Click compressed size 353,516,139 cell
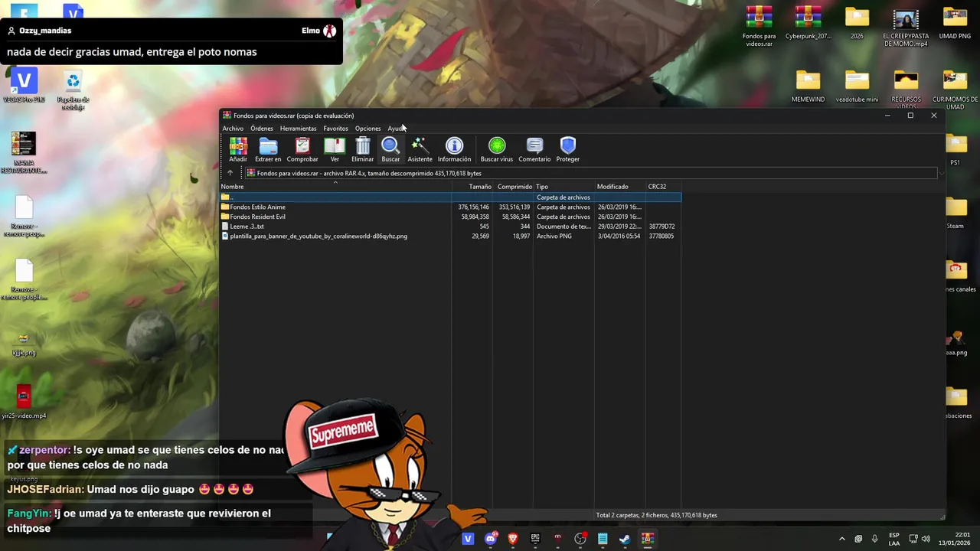 pyautogui.click(x=514, y=207)
